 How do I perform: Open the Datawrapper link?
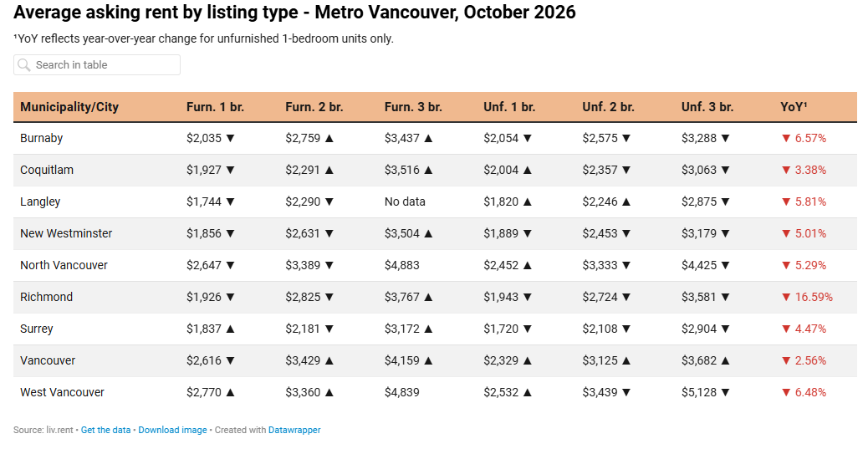pyautogui.click(x=294, y=430)
